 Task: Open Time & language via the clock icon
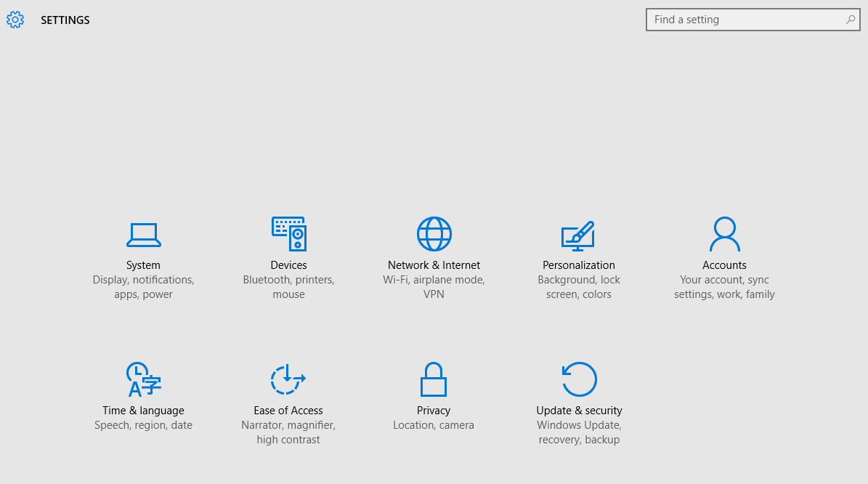click(143, 379)
